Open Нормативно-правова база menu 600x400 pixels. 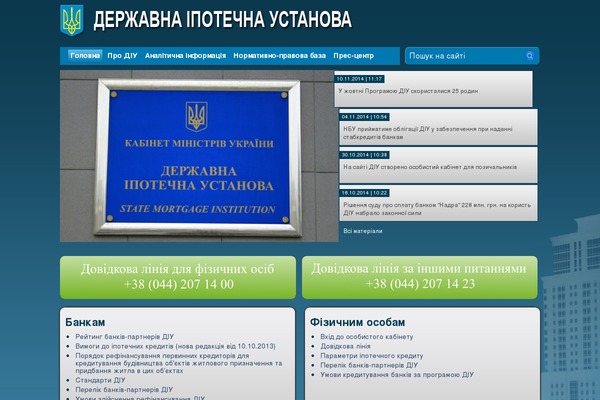(279, 56)
